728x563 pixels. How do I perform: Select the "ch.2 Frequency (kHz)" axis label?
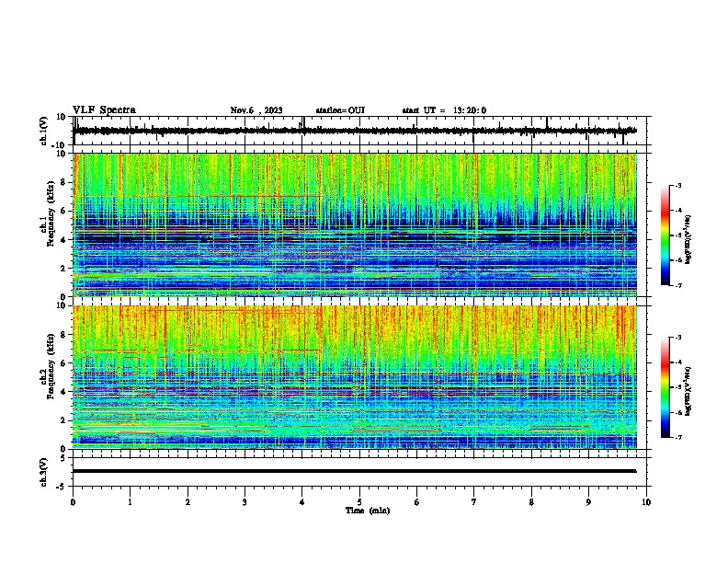47,366
